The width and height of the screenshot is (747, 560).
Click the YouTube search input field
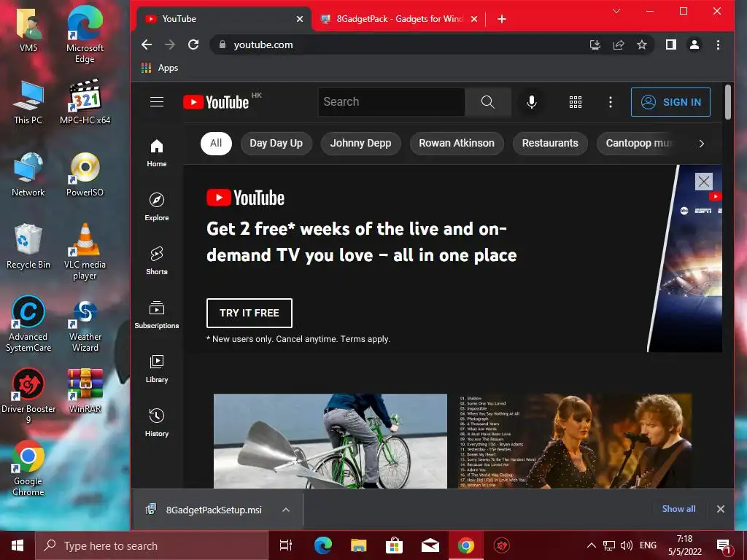click(x=391, y=102)
